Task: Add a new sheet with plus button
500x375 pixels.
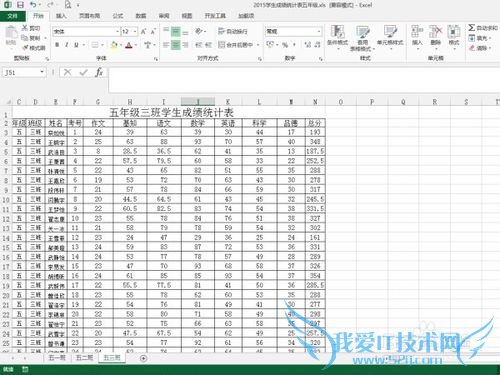Action: tap(143, 358)
